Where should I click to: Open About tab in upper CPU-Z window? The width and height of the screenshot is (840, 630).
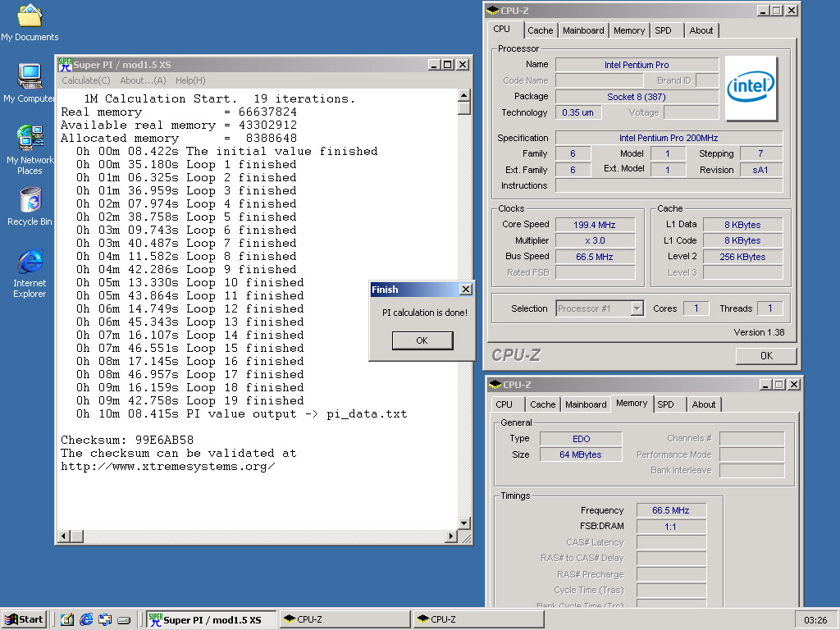pyautogui.click(x=701, y=30)
